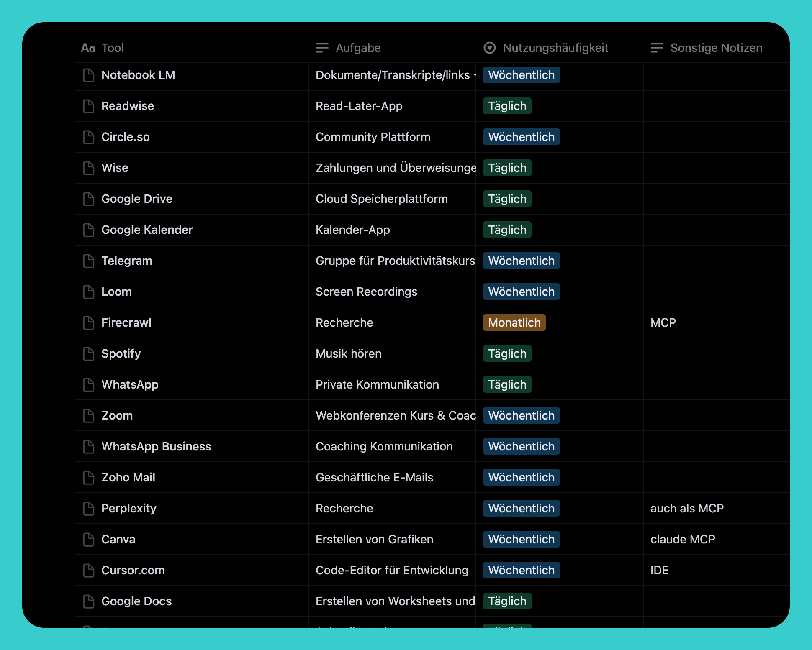
Task: Click the page icon beside Circle.so
Action: pos(89,137)
